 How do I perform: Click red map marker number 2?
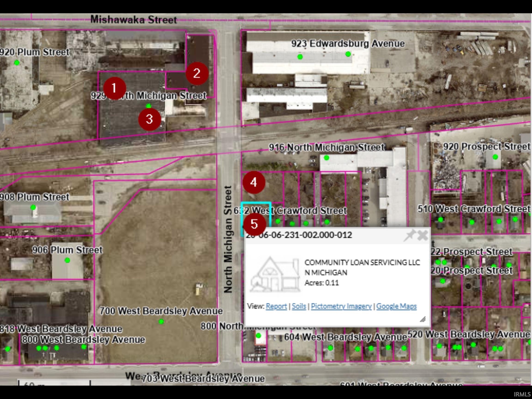[x=197, y=73]
